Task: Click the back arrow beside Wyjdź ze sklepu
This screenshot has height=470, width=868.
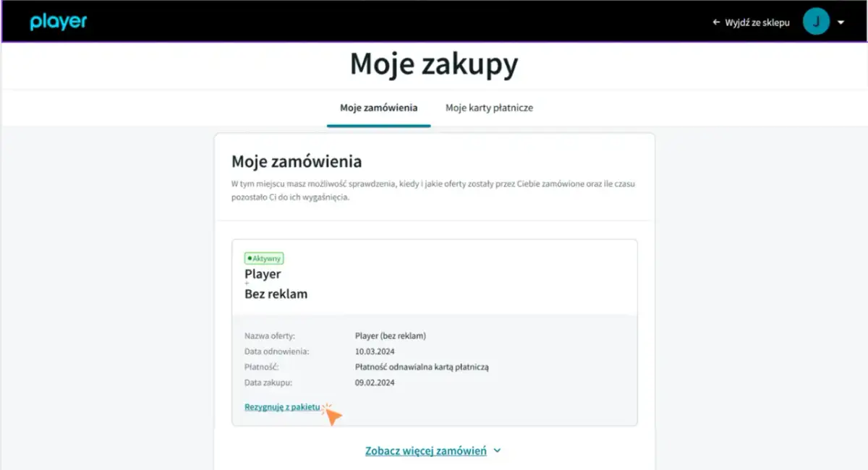Action: coord(715,22)
